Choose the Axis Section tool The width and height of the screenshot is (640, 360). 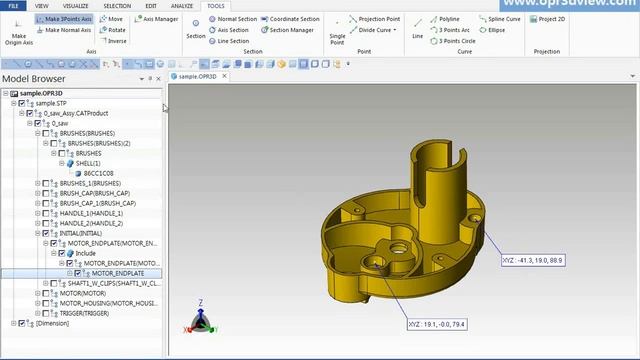click(x=229, y=30)
